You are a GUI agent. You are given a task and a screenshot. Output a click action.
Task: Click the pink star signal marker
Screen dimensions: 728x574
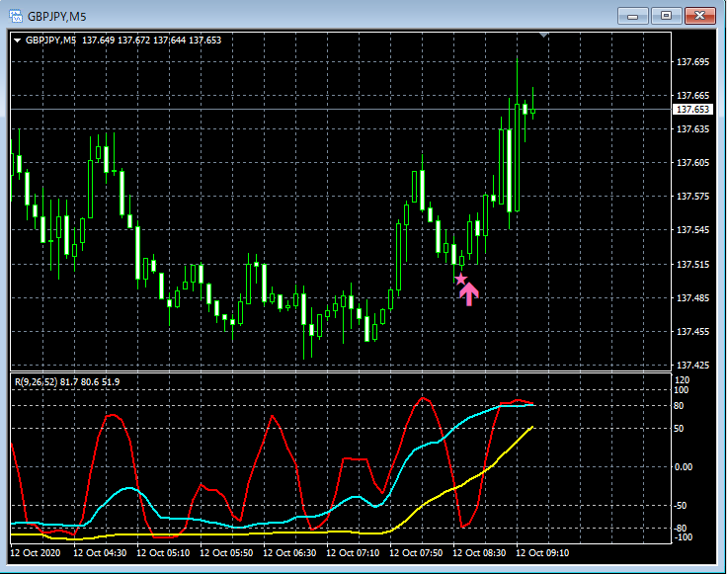tap(460, 280)
